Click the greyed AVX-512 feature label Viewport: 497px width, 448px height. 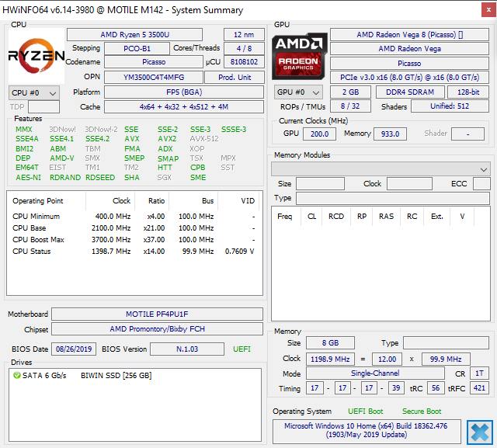pyautogui.click(x=204, y=139)
